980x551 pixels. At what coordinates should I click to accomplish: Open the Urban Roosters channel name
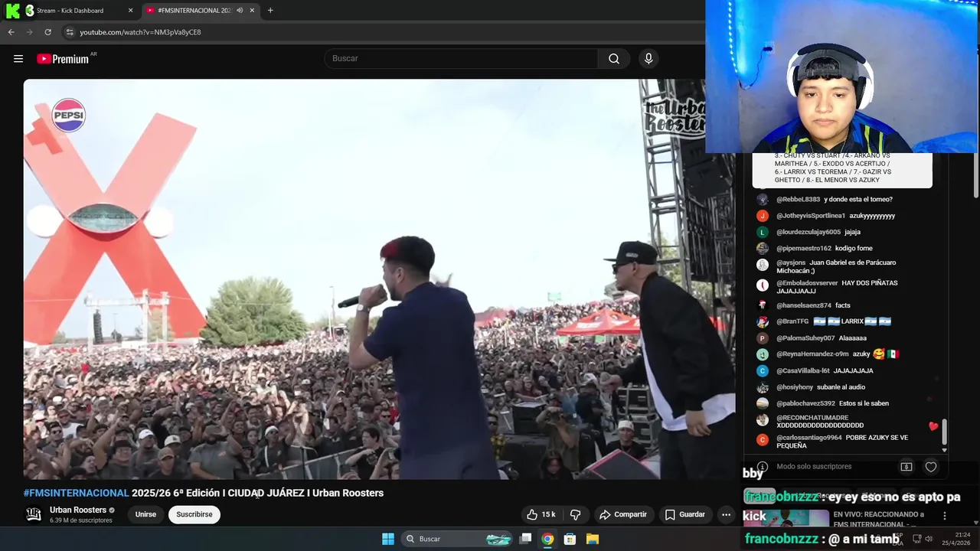point(78,510)
